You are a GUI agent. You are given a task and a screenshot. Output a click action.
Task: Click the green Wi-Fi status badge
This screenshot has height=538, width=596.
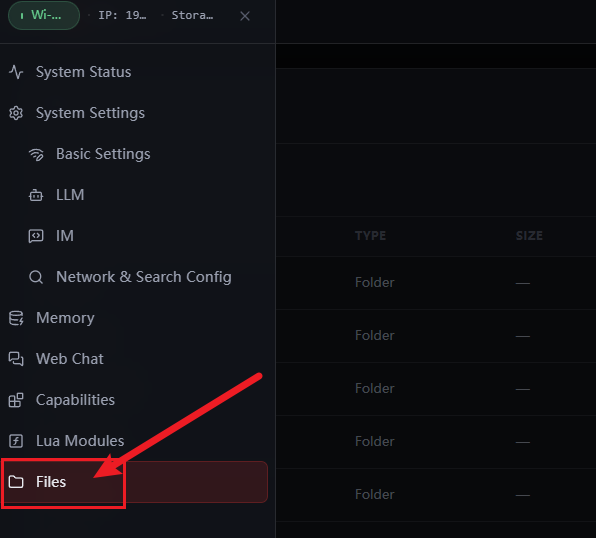coord(44,15)
